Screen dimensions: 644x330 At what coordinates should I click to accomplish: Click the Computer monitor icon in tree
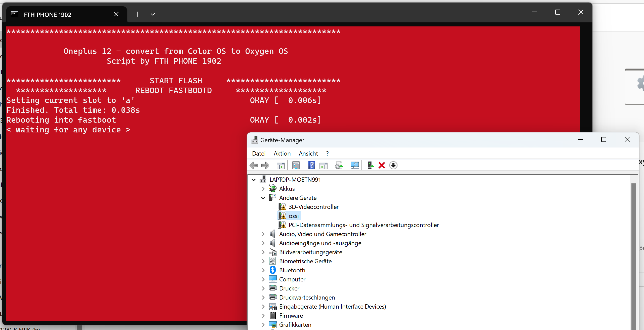(273, 279)
